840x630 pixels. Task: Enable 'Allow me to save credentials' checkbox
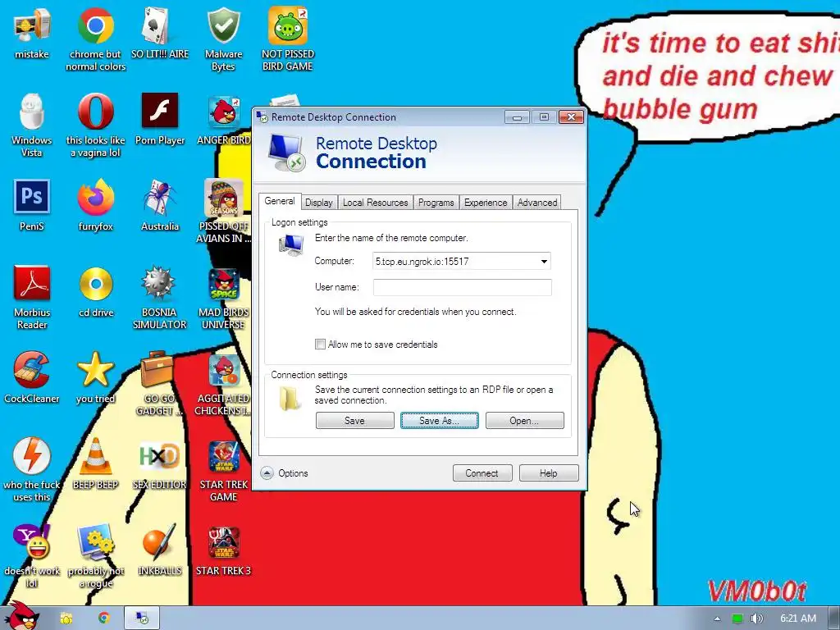[320, 345]
